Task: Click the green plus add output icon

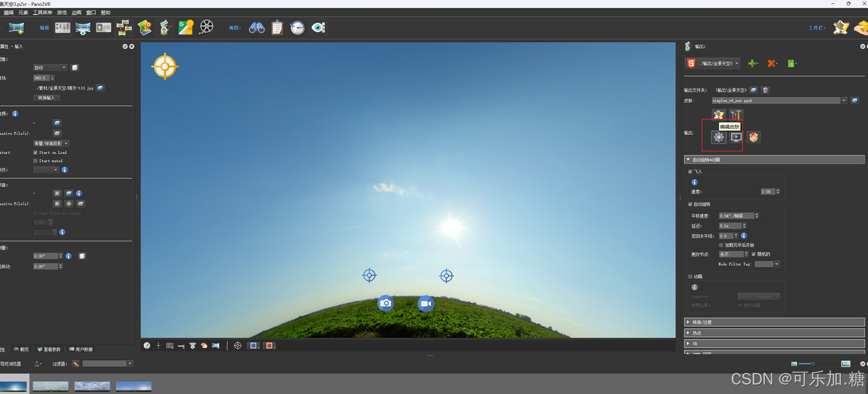Action: pyautogui.click(x=753, y=63)
